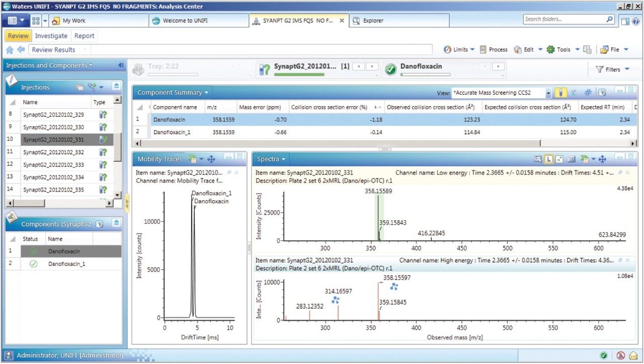
Task: Sort by Mass error (ppm) column header
Action: (x=263, y=107)
